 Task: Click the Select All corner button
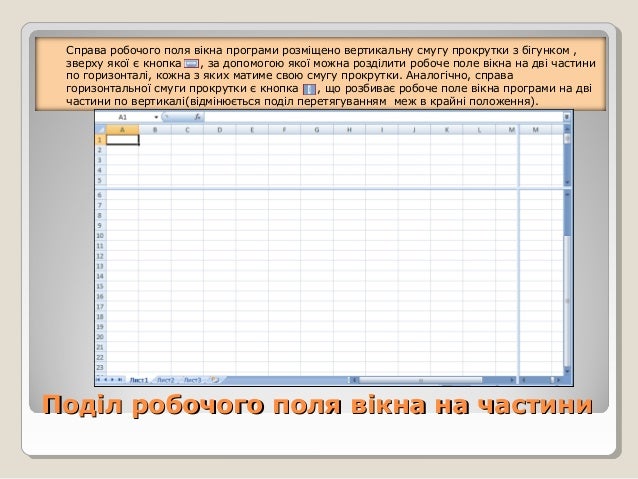coord(101,130)
